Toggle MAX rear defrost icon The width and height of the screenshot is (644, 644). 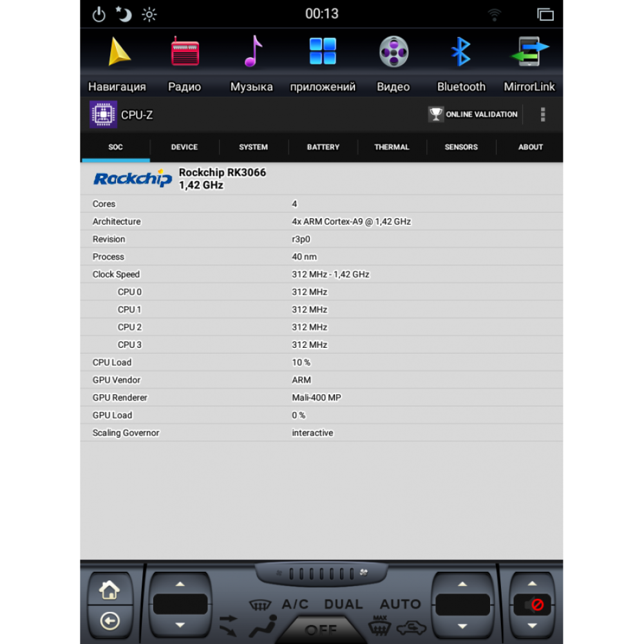point(379,625)
